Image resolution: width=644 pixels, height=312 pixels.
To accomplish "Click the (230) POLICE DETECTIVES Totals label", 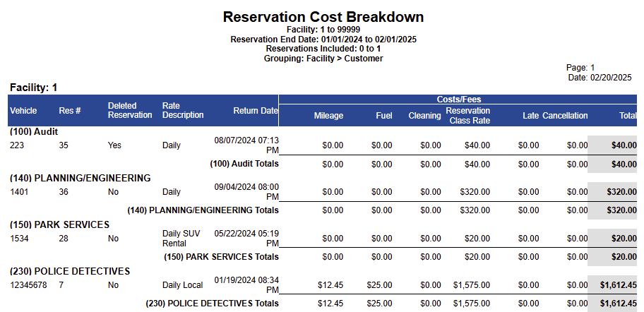I will [212, 304].
